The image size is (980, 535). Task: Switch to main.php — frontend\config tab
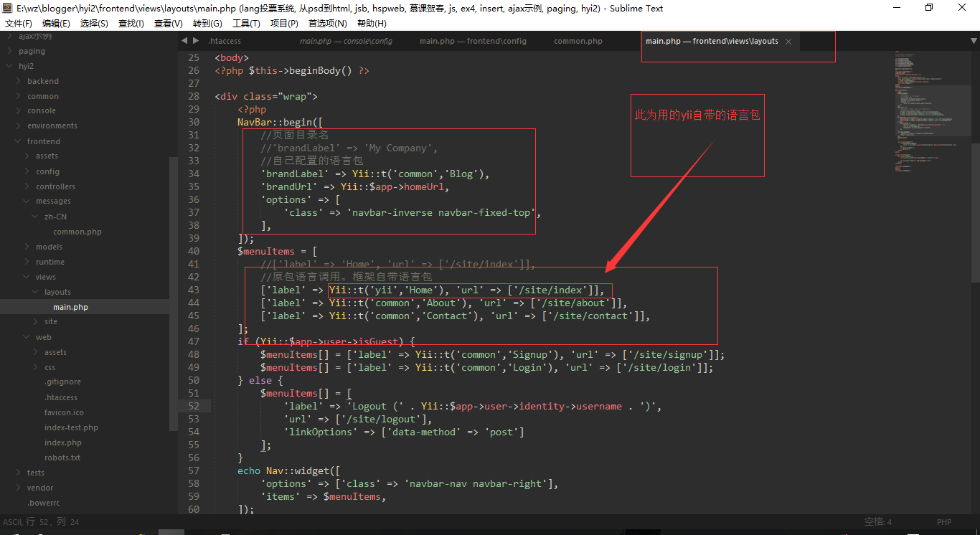pyautogui.click(x=473, y=41)
